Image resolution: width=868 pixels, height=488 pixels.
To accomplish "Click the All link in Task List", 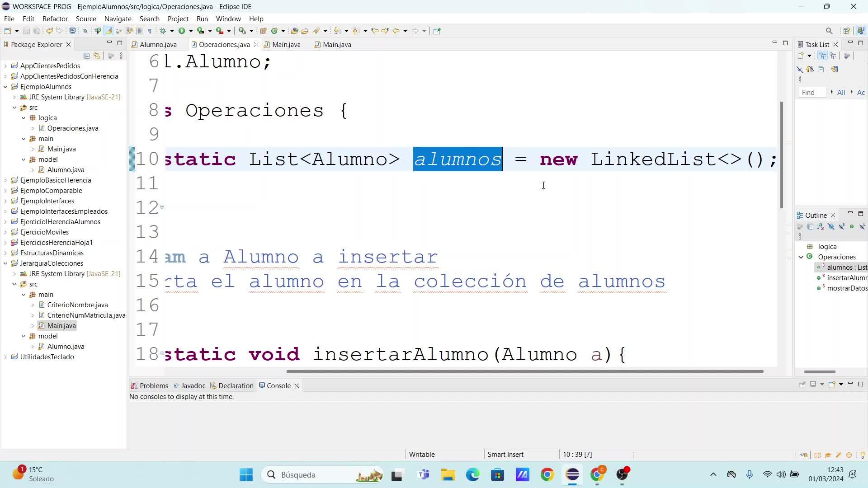I will click(x=841, y=92).
